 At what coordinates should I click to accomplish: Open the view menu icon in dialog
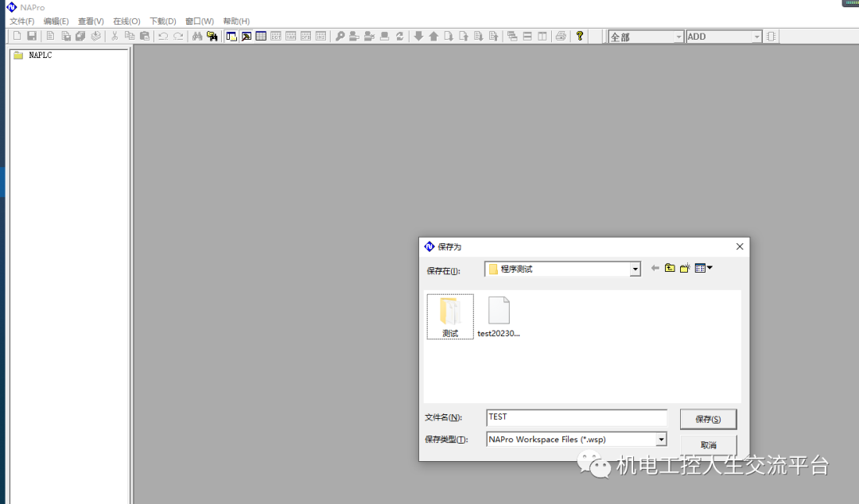point(703,268)
